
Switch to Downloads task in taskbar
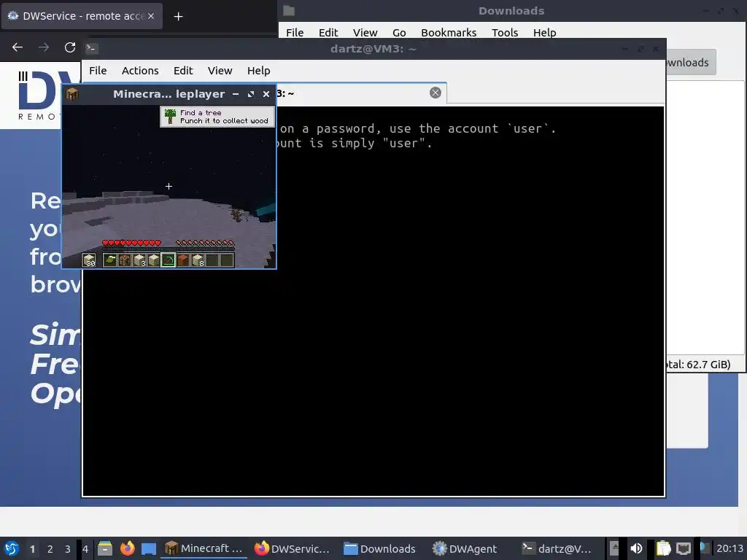click(x=379, y=548)
